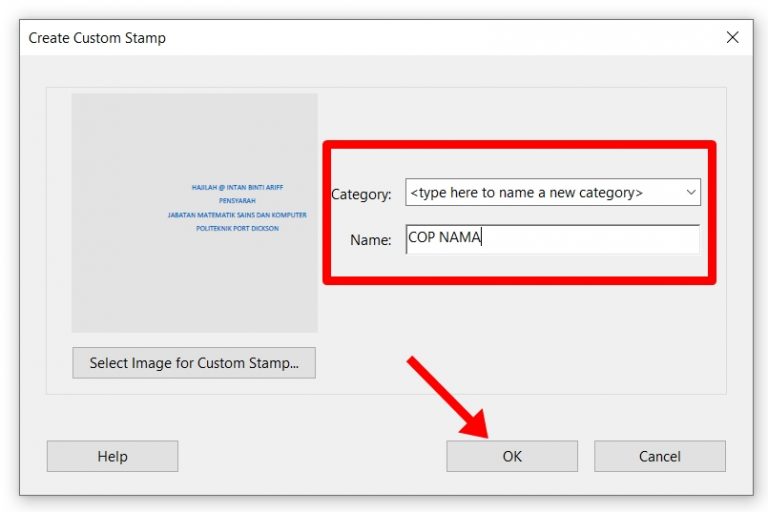Expand the Category dropdown arrow
Viewport: 768px width, 512px height.
tap(689, 192)
